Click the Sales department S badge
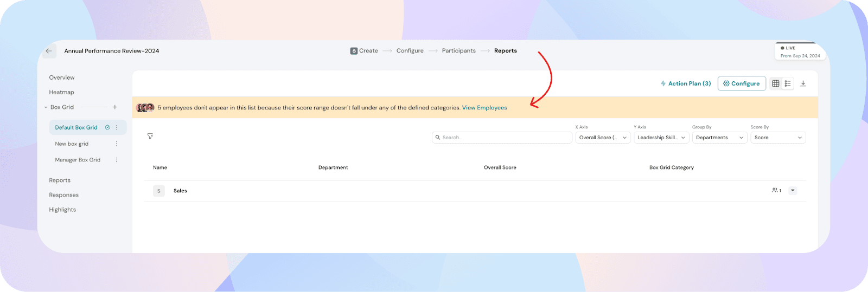Screen dimensions: 868x292 159,191
